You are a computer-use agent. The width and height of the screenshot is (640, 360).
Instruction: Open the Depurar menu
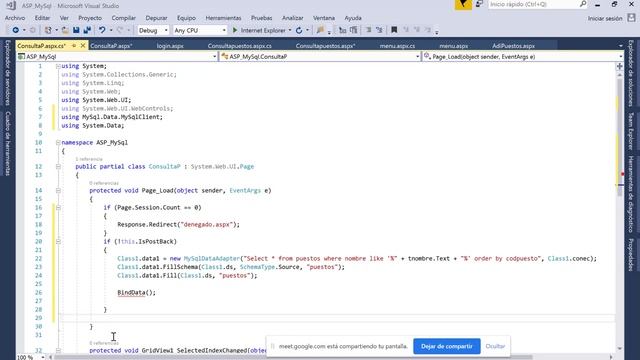(x=156, y=18)
